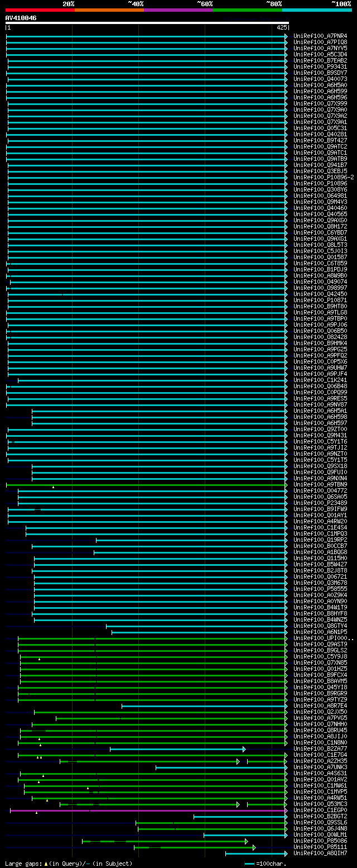The height and width of the screenshot is (868, 357).
Task: Open hit UniRef100_A8R7E4
Action: pos(320,706)
